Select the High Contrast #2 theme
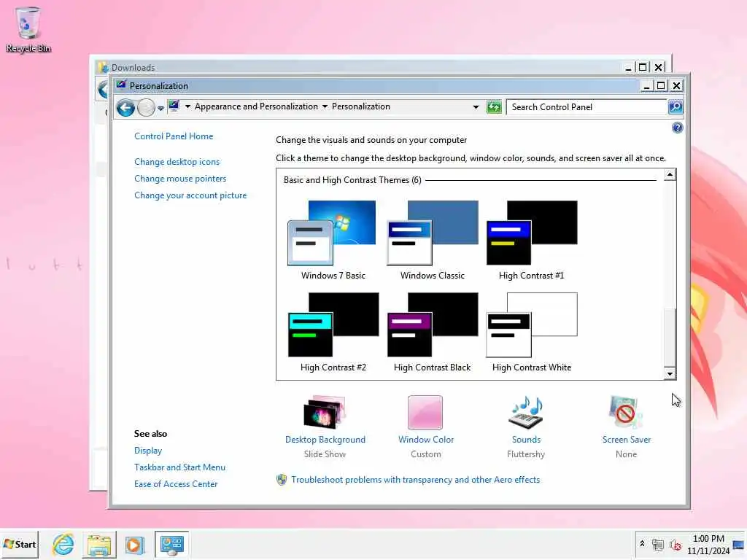The width and height of the screenshot is (747, 560). 333,332
